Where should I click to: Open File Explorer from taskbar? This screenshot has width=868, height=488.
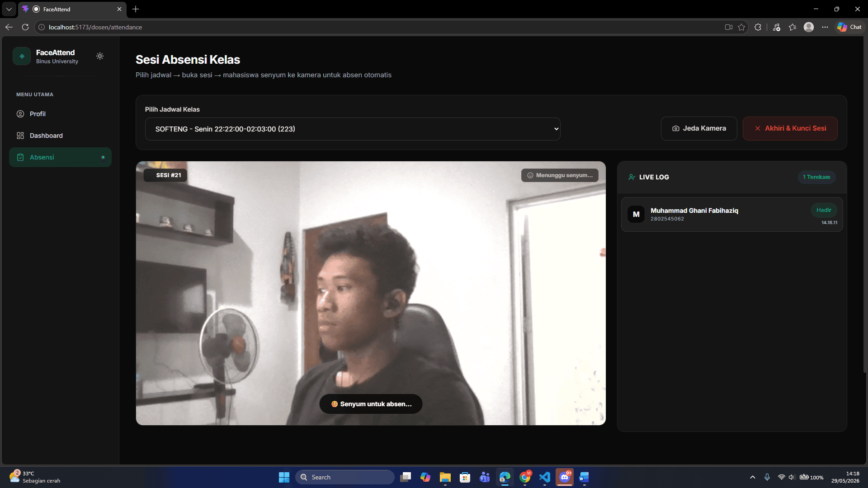click(x=445, y=477)
